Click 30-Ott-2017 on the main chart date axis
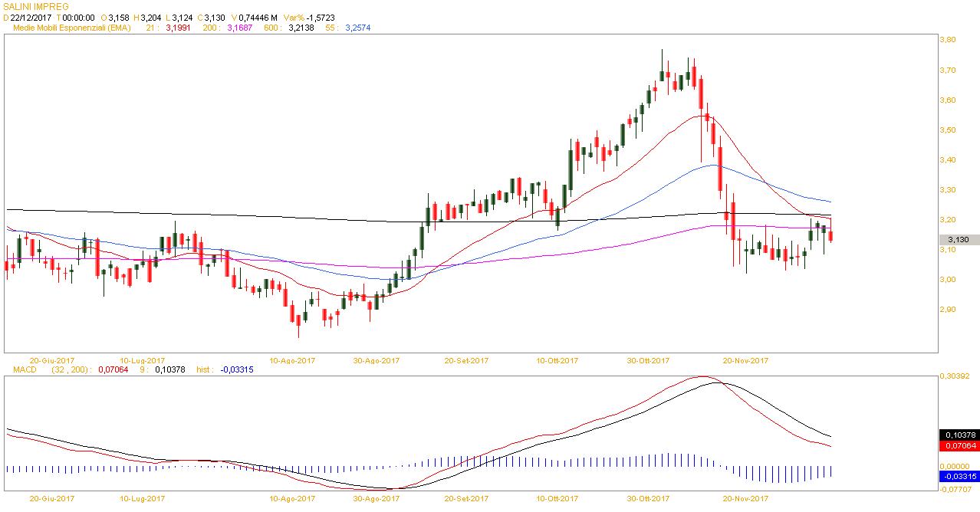This screenshot has height=512, width=980. [648, 360]
